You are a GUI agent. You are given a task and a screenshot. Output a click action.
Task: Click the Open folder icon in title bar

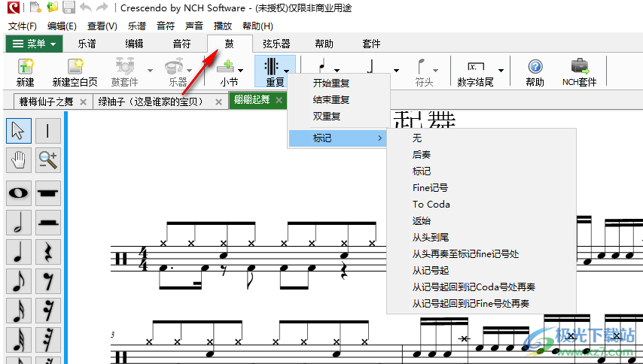(53, 7)
